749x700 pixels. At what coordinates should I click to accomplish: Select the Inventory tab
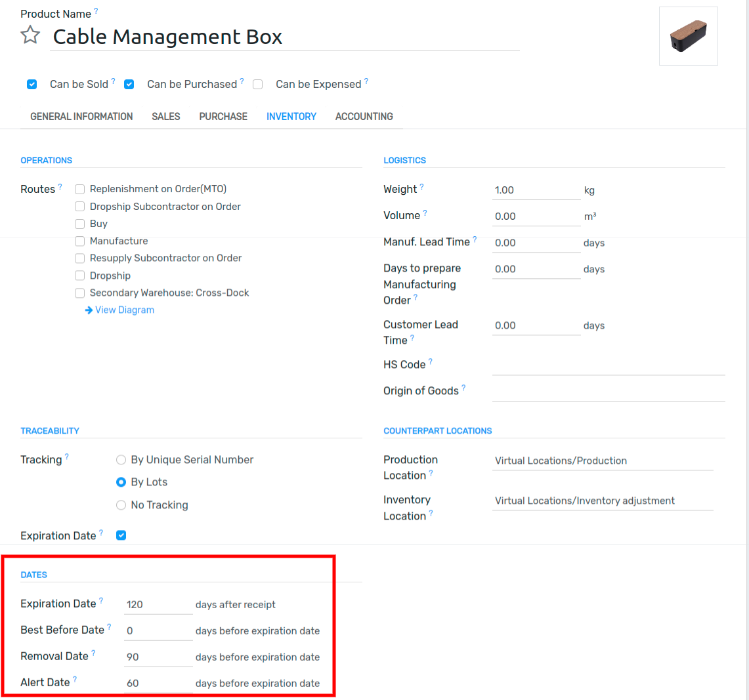coord(291,117)
